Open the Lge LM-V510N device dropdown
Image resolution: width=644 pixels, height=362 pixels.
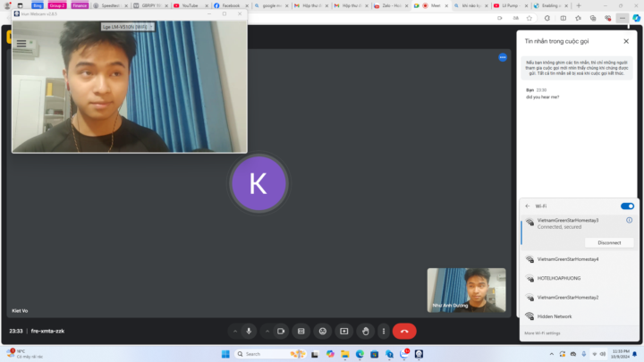pyautogui.click(x=128, y=27)
